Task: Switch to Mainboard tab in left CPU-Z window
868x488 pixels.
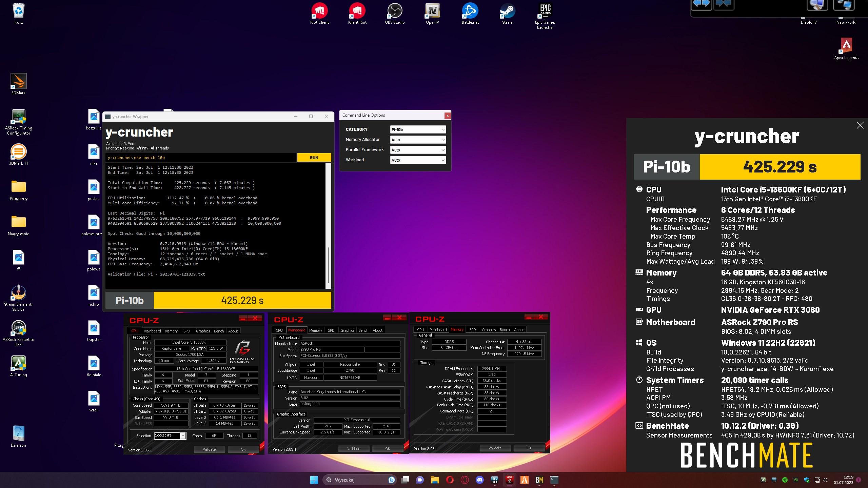Action: pyautogui.click(x=152, y=331)
